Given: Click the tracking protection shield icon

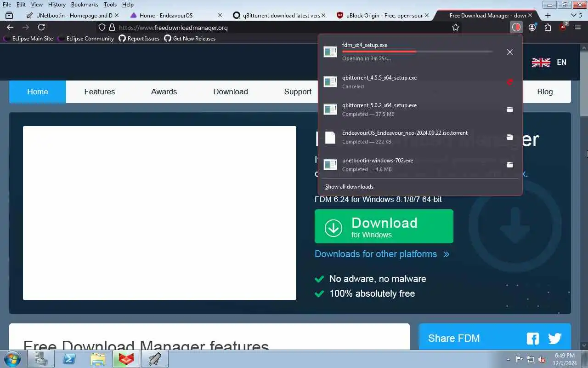Looking at the screenshot, I should 102,28.
